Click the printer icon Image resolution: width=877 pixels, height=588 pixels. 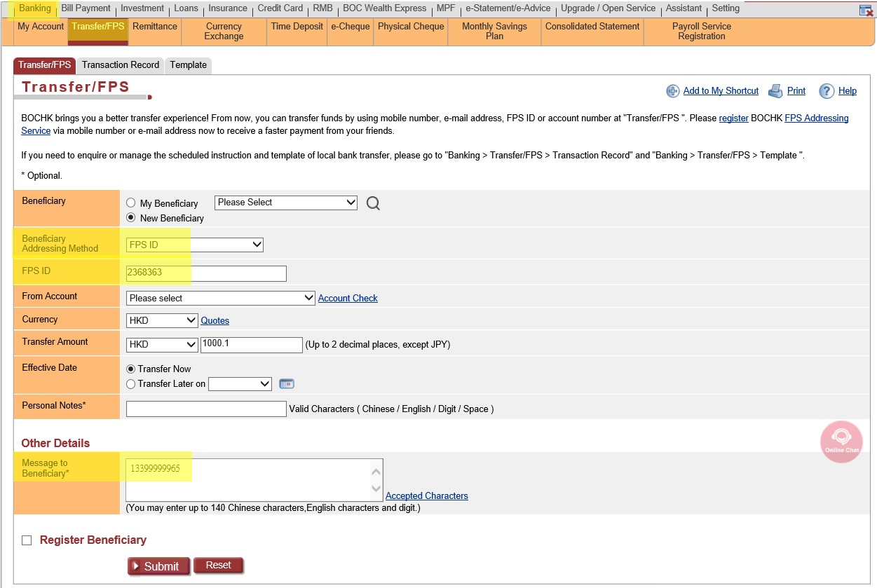(x=775, y=91)
